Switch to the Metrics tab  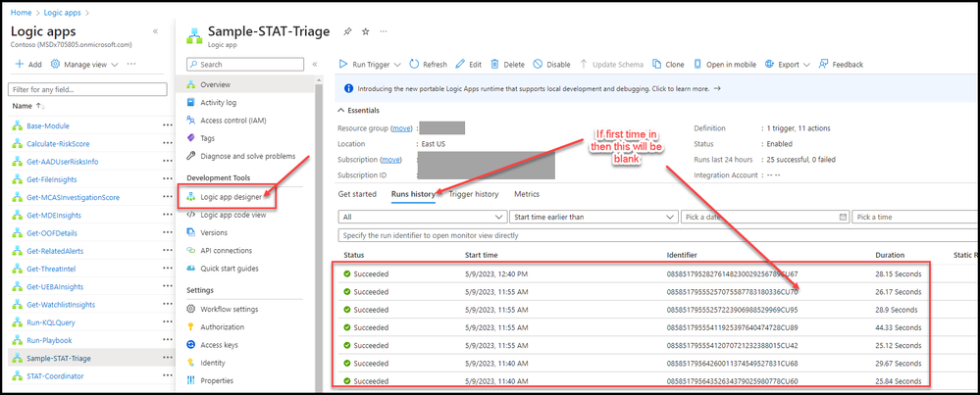(527, 194)
